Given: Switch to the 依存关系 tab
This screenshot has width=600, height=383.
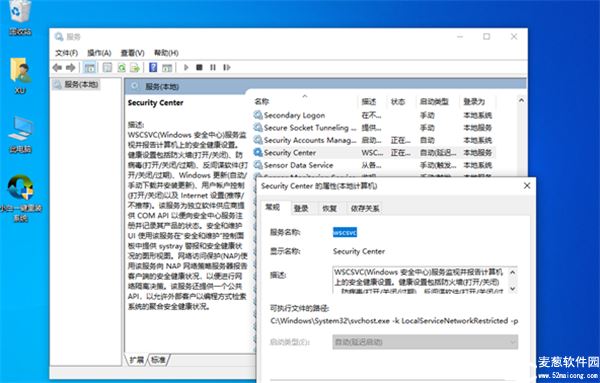Looking at the screenshot, I should click(x=365, y=209).
